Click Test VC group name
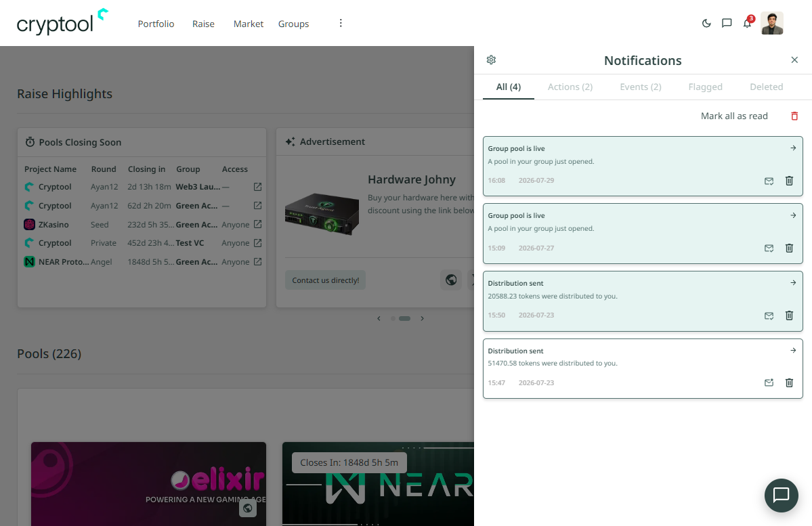The height and width of the screenshot is (526, 812). pyautogui.click(x=190, y=243)
